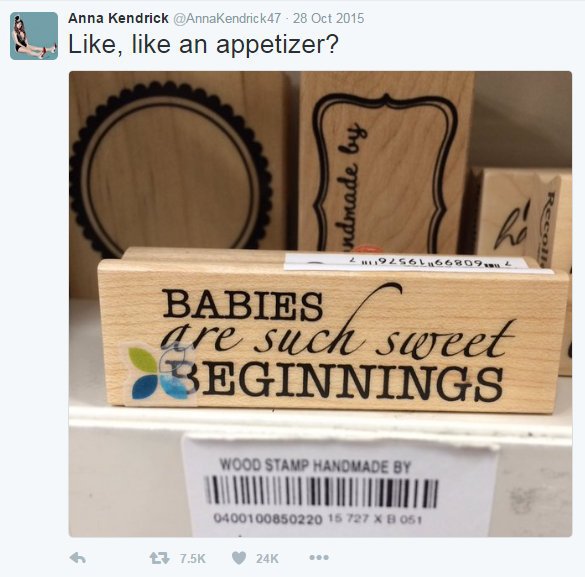Like the tweet with the heart icon
This screenshot has width=585, height=577.
[x=239, y=558]
